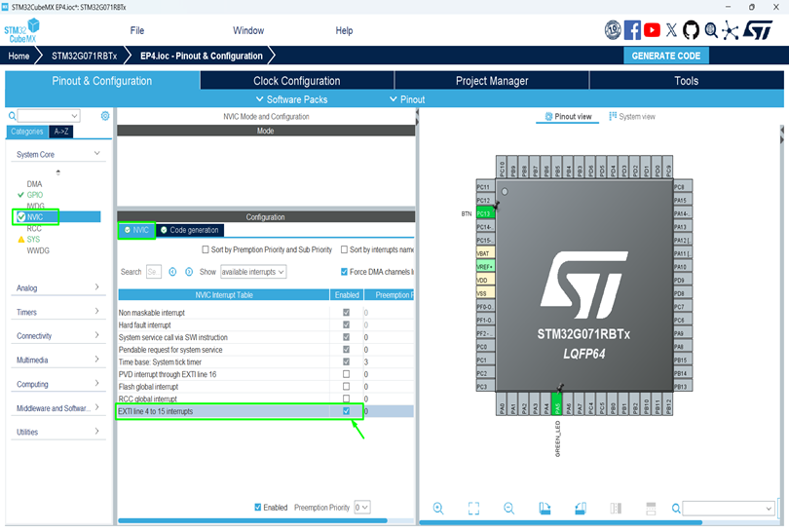Enable Sort by Premption Priority and Sub Priority

tap(206, 249)
